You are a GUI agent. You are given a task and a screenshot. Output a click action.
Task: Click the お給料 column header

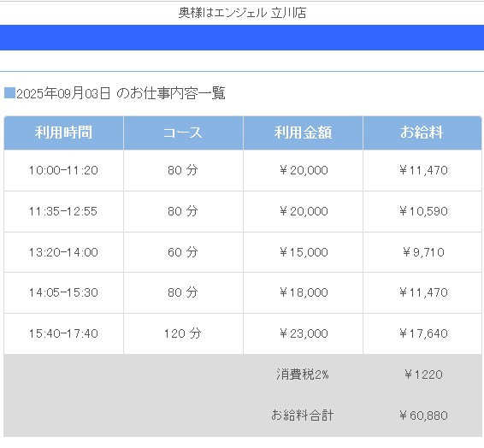422,133
